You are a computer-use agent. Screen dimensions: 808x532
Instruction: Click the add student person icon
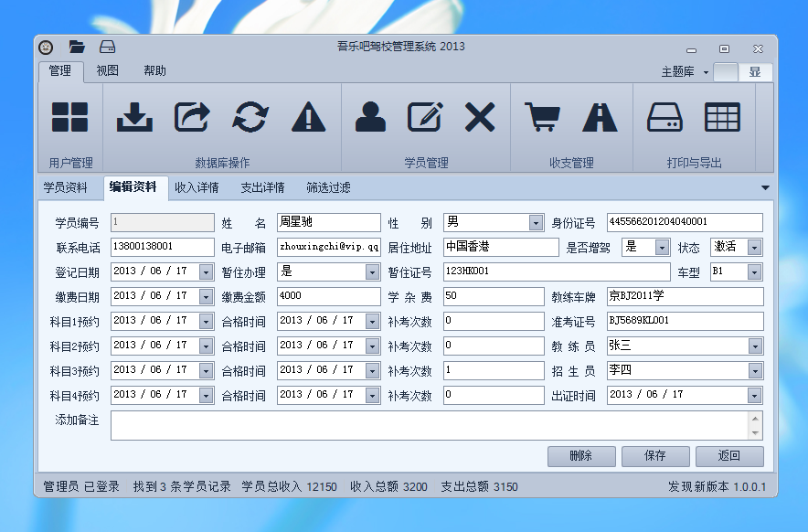tap(370, 117)
